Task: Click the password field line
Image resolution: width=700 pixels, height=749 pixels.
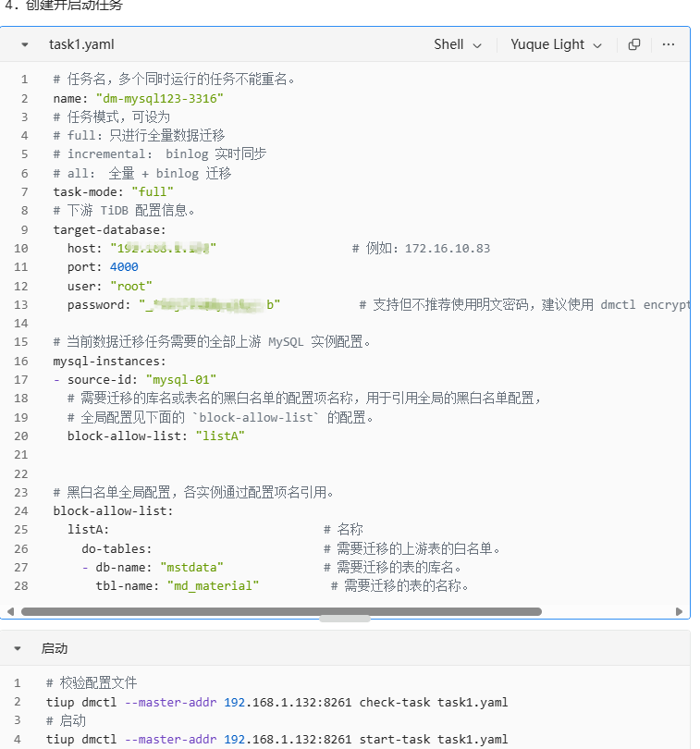Action: (x=174, y=304)
